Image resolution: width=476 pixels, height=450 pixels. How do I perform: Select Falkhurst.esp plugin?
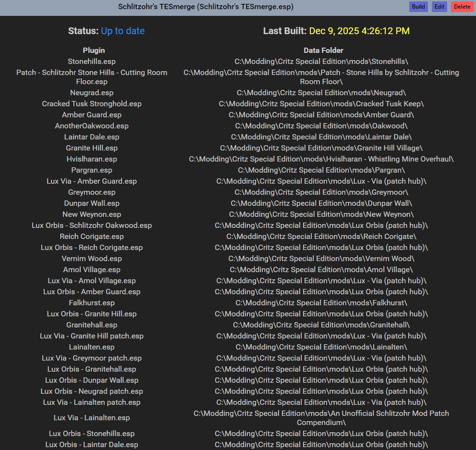pyautogui.click(x=92, y=303)
